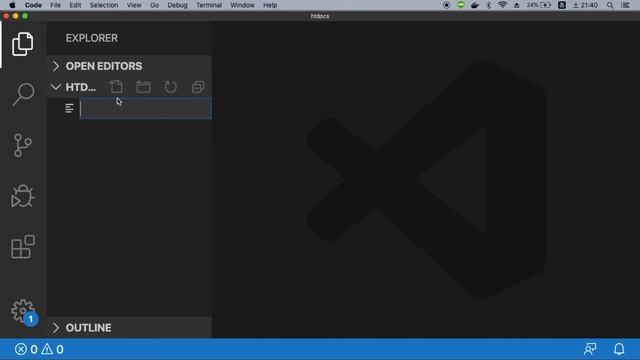Refresh the Explorer tree
The image size is (640, 360).
pyautogui.click(x=171, y=87)
